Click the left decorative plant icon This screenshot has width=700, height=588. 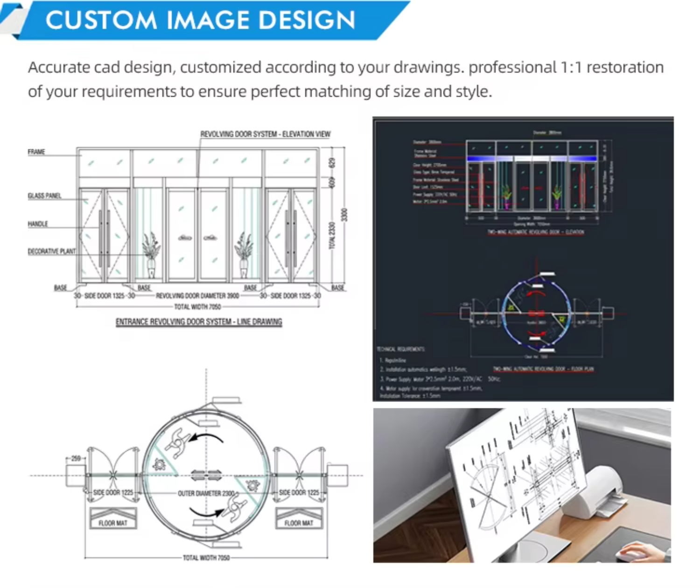coord(151,254)
